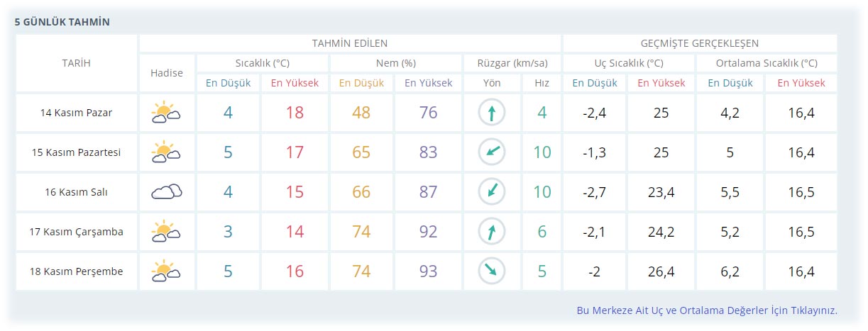Select the GEÇMİŞTE GERÇEKLEŞEN header
The width and height of the screenshot is (868, 331).
click(x=700, y=43)
